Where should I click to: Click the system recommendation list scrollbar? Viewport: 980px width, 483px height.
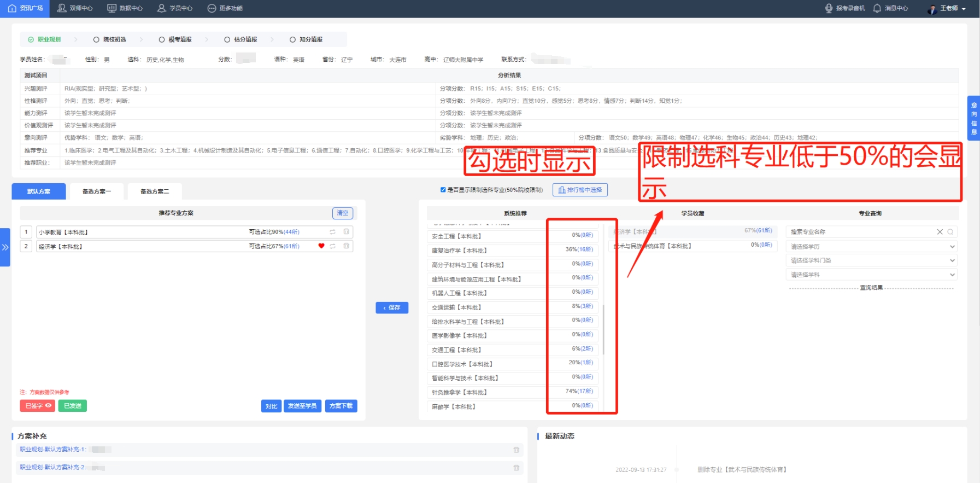603,329
